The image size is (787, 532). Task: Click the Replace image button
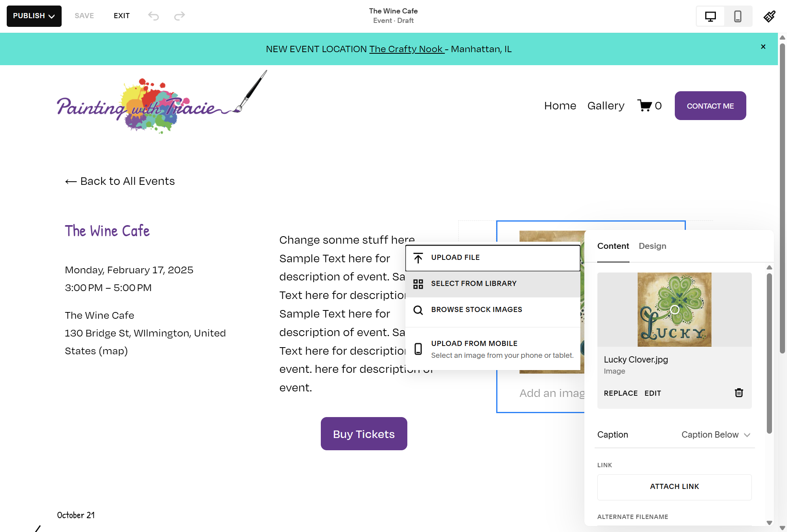pos(621,393)
